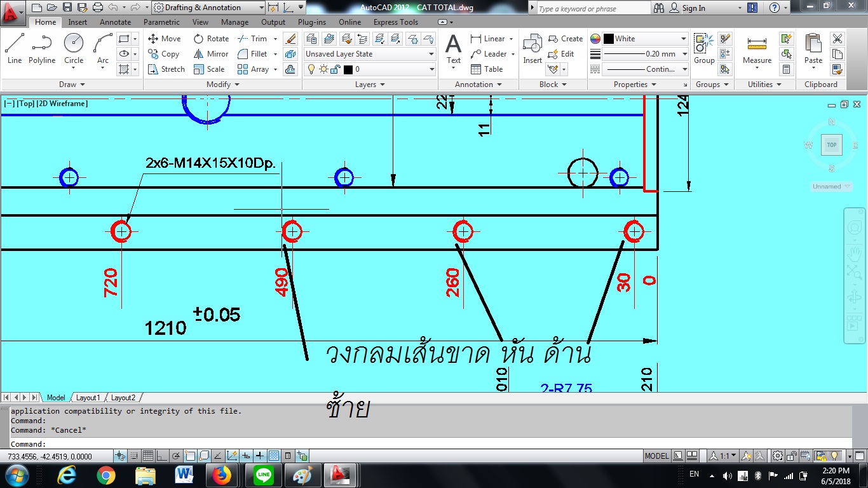Open the Unsaved Layer State dropdown
This screenshot has width=868, height=488.
(370, 54)
